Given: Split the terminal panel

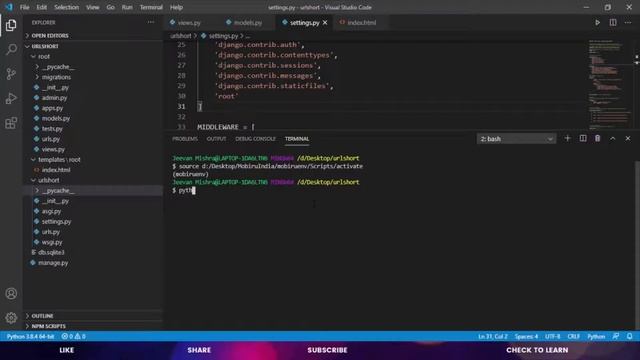Looking at the screenshot, I should 582,138.
